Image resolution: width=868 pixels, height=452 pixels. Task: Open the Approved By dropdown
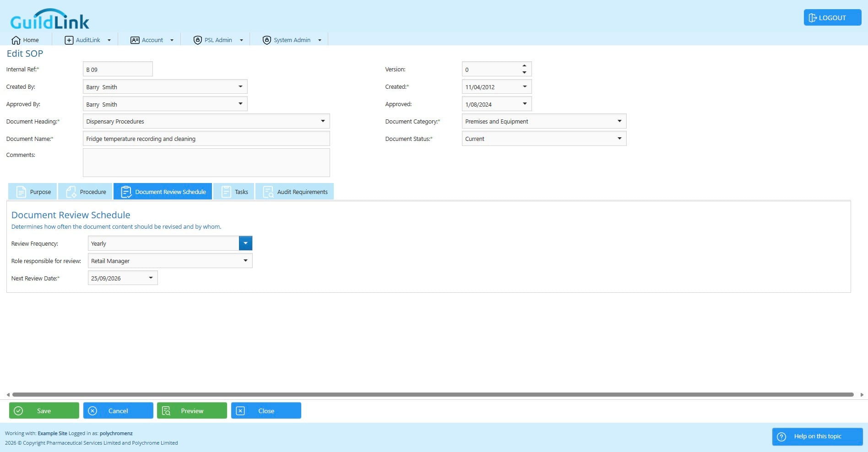(240, 104)
